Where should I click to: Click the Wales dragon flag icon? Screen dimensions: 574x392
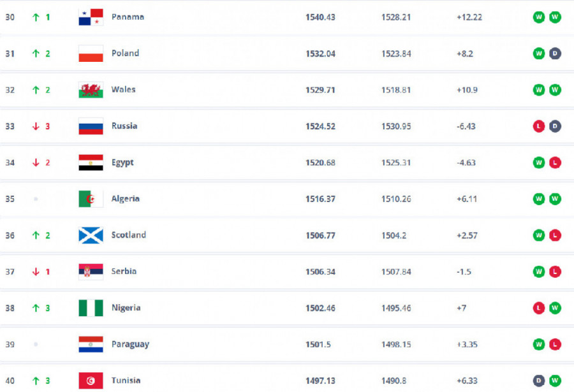click(x=91, y=90)
